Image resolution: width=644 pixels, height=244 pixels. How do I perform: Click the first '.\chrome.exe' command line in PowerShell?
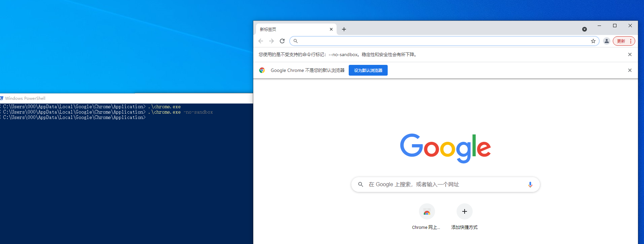click(164, 107)
